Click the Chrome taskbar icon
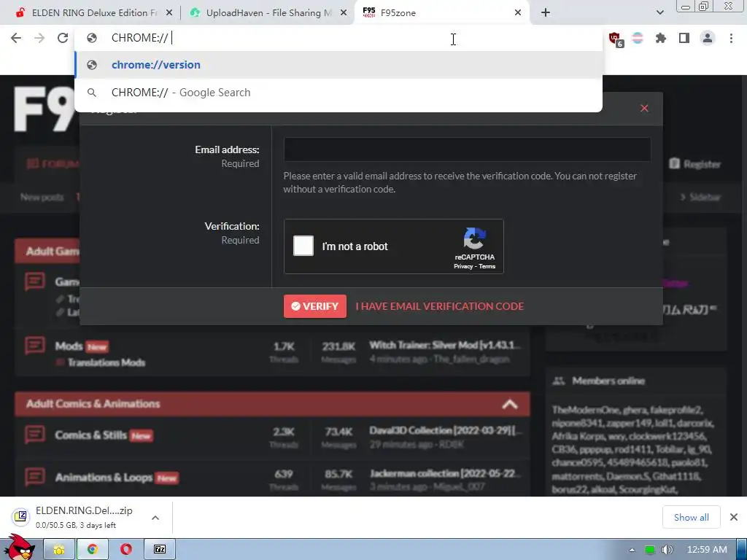747x560 pixels. pyautogui.click(x=93, y=550)
